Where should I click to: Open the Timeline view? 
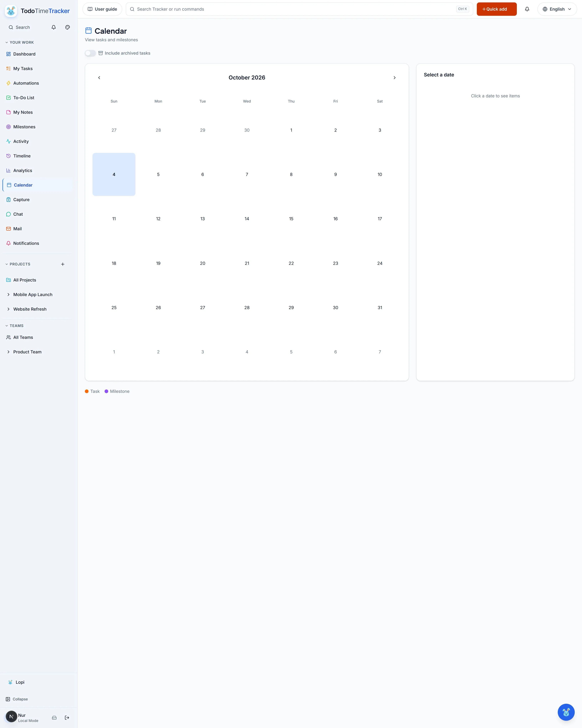coord(37,156)
